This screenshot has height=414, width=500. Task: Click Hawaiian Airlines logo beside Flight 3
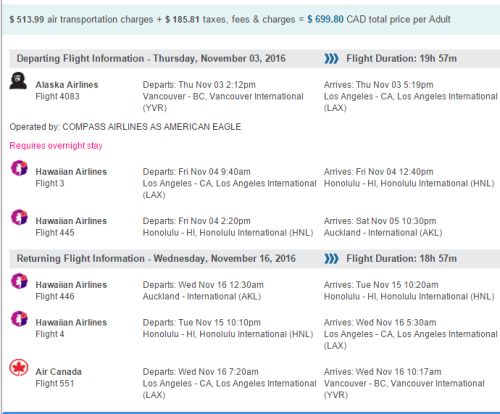pyautogui.click(x=19, y=168)
